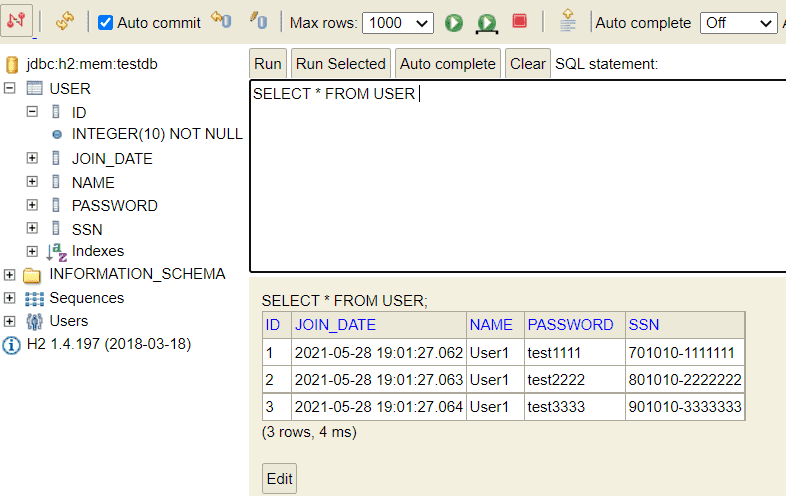This screenshot has height=496, width=786.
Task: Click the Rollback pencil icon
Action: [x=259, y=21]
